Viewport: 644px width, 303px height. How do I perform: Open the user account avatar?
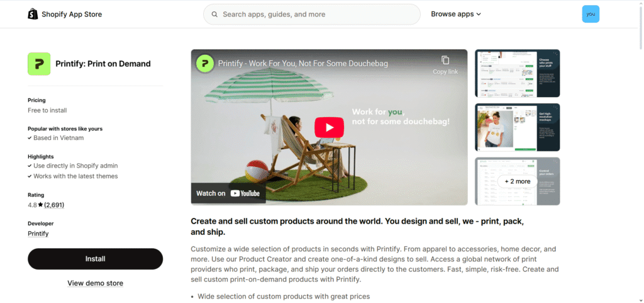click(591, 14)
